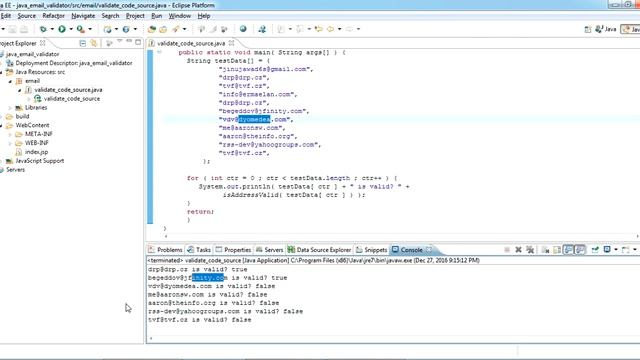Open Display Selected Console dropdown arrow
640x360 pixels.
[616, 249]
